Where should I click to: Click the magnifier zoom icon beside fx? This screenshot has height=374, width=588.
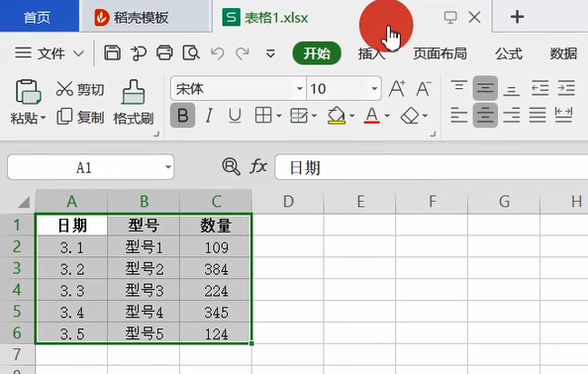point(231,167)
